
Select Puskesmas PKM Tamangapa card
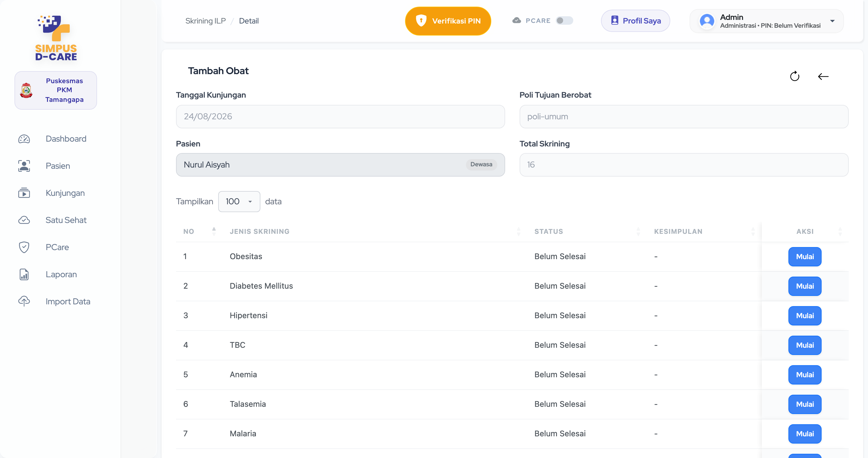point(55,90)
